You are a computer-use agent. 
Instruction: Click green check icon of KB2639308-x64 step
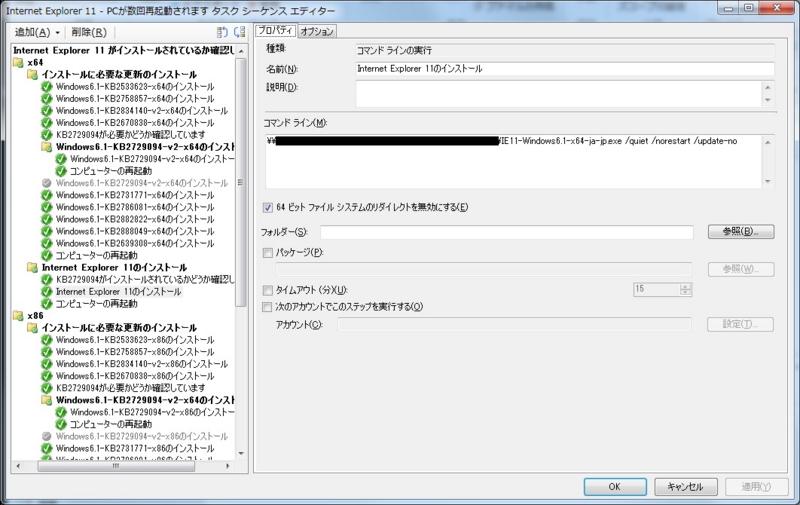[x=47, y=243]
